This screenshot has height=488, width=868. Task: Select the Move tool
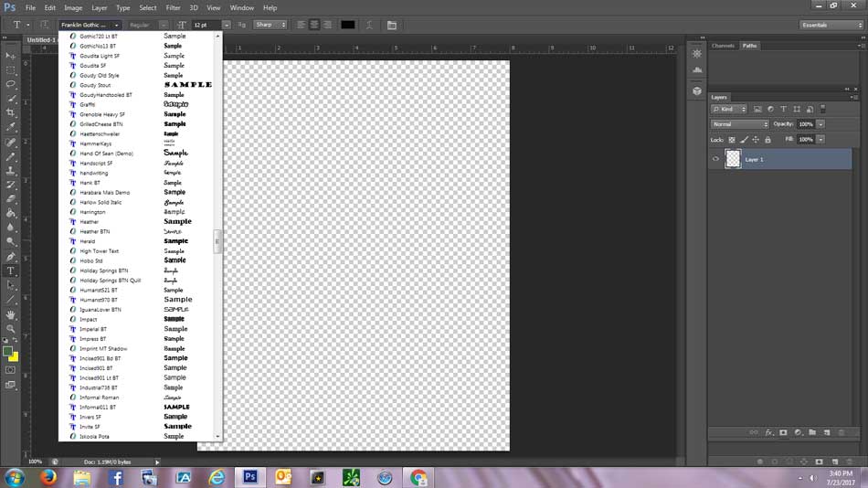[11, 56]
